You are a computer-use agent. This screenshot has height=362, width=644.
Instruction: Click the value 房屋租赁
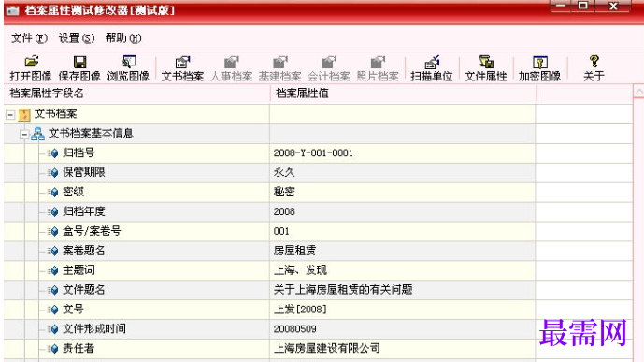[294, 251]
